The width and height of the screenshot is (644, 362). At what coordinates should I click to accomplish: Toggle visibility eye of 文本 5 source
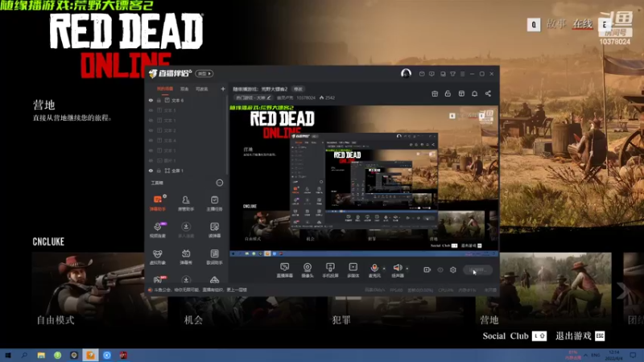(151, 110)
